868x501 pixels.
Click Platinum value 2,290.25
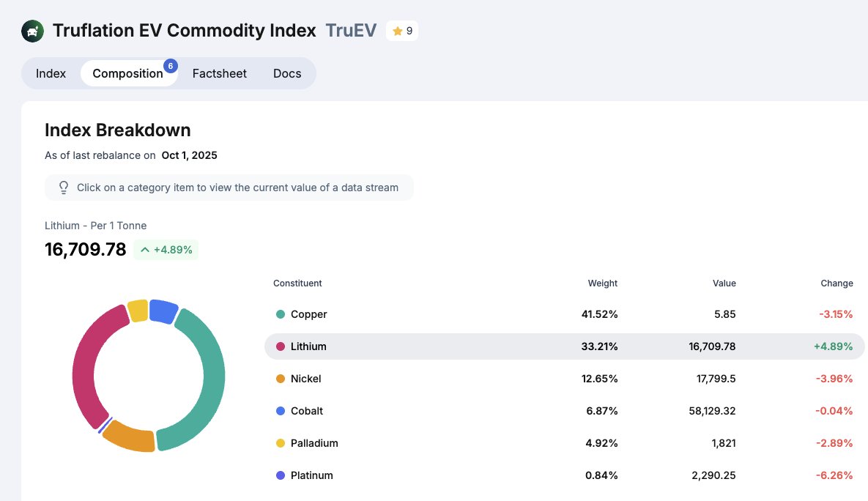(x=713, y=475)
